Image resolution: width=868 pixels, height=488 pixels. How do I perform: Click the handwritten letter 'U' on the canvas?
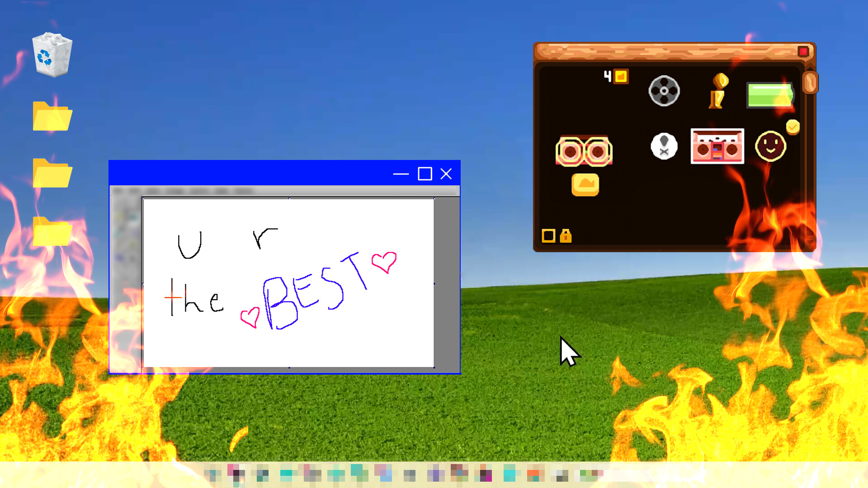tap(189, 245)
